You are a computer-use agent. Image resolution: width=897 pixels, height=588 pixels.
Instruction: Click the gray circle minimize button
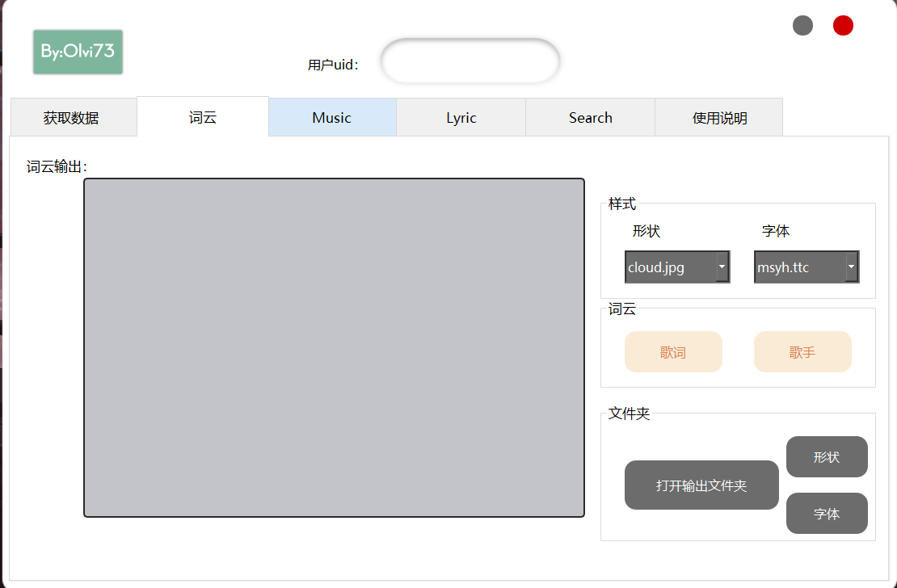[802, 26]
